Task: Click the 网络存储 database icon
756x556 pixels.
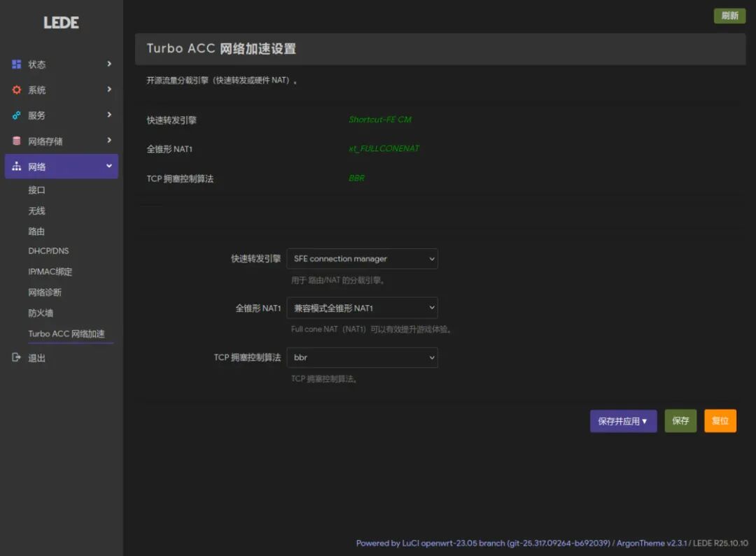Action: click(16, 141)
